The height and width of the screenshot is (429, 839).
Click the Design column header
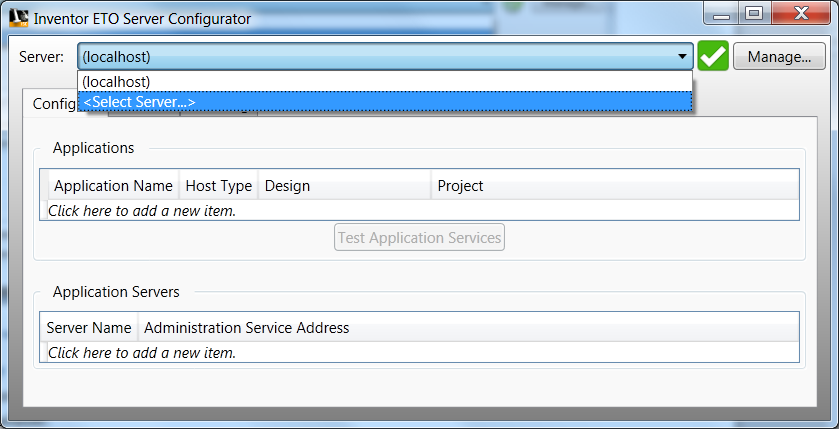[x=345, y=186]
